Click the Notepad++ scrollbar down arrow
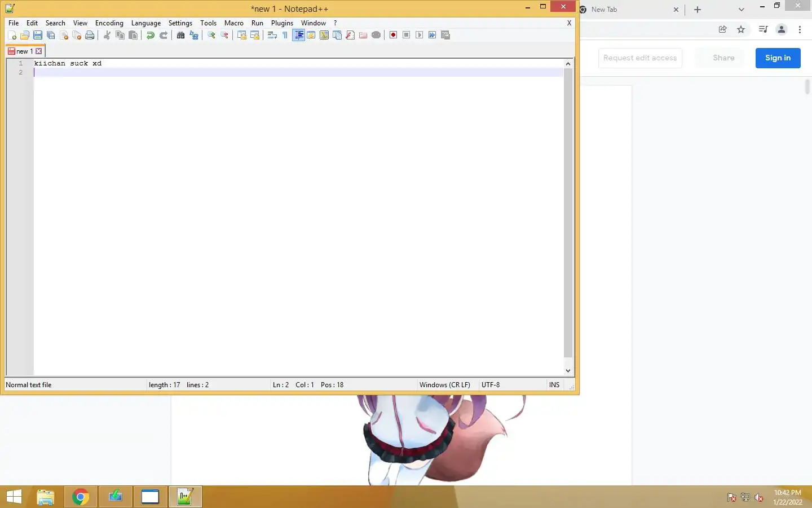The width and height of the screenshot is (812, 508). click(568, 370)
